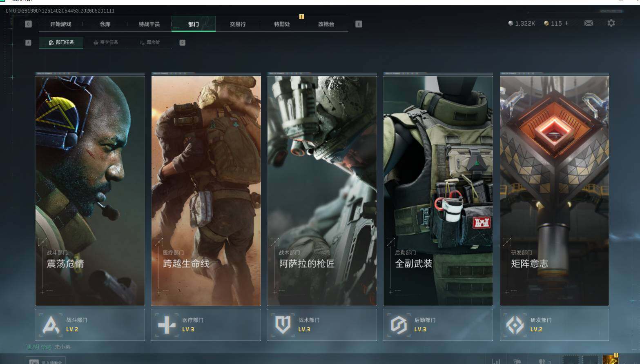Click the golden avatar in bottom bar
This screenshot has height=364, width=640.
click(610, 360)
